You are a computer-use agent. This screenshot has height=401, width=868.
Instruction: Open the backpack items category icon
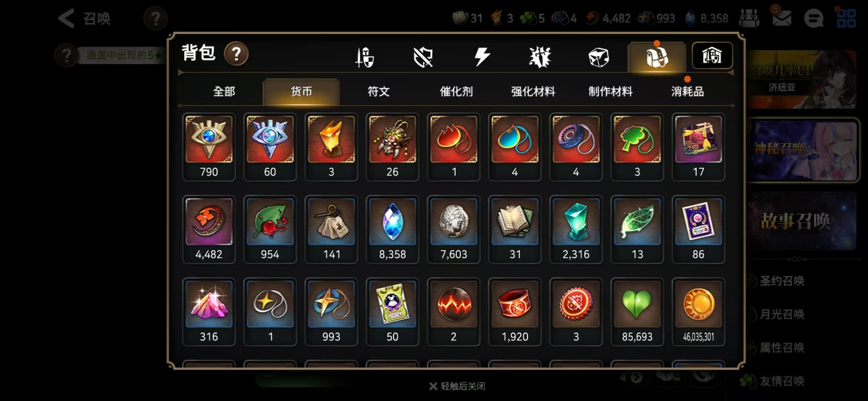(657, 57)
